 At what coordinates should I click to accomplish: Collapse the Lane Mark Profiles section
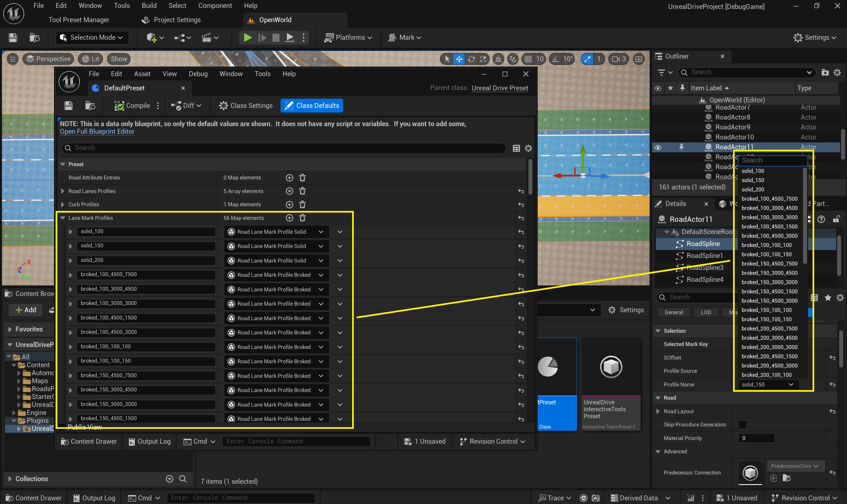coord(63,218)
